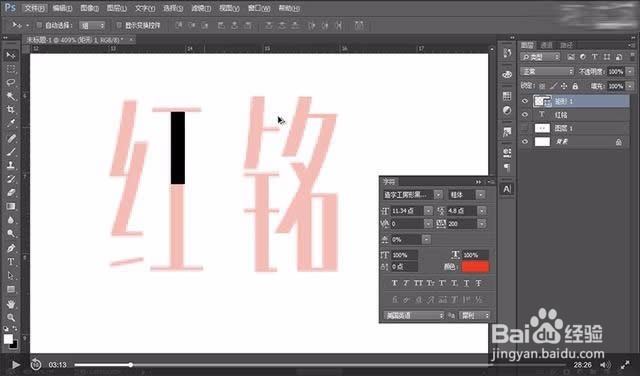Play the video
Viewport: 640px width, 376px height.
(x=16, y=365)
